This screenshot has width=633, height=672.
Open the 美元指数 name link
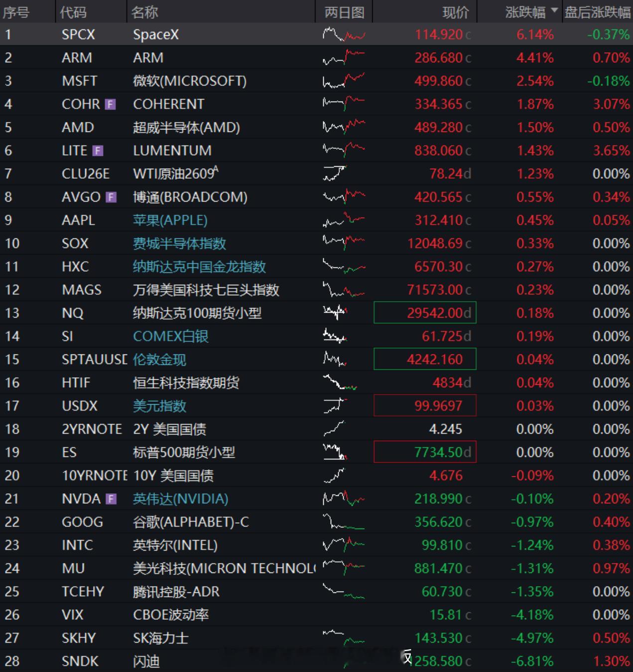(159, 406)
